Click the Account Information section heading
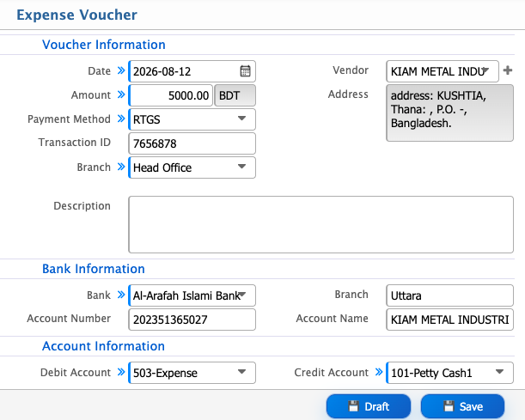This screenshot has height=420, width=525. (103, 346)
